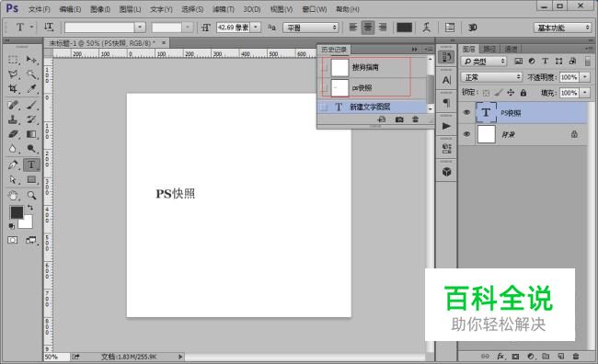Image resolution: width=598 pixels, height=364 pixels.
Task: Select the Hand tool
Action: (13, 196)
